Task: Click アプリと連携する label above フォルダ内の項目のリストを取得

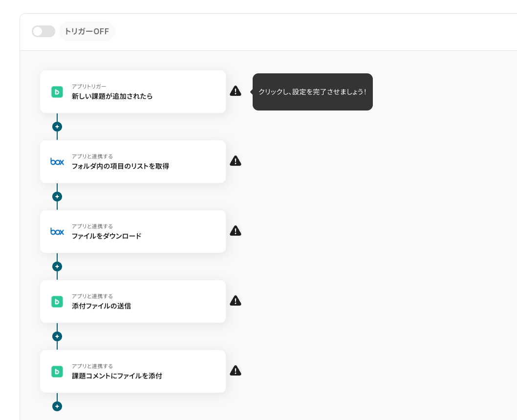Action: (92, 156)
